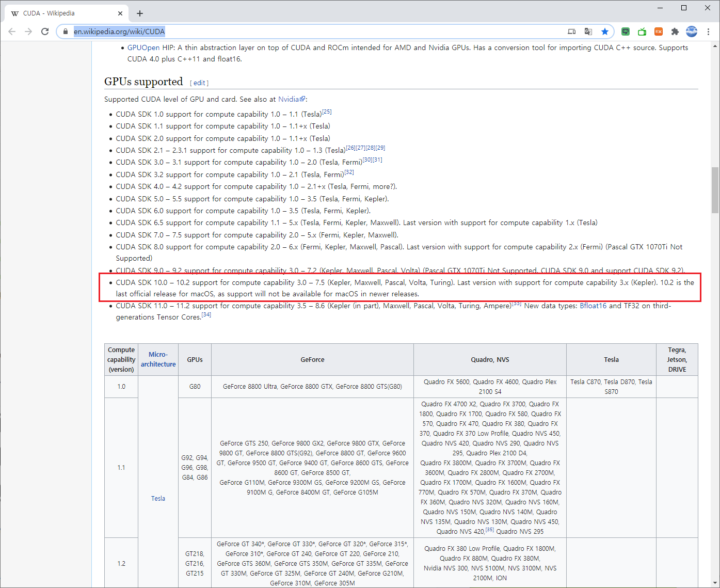Select the 'GeForce' column header

(312, 359)
